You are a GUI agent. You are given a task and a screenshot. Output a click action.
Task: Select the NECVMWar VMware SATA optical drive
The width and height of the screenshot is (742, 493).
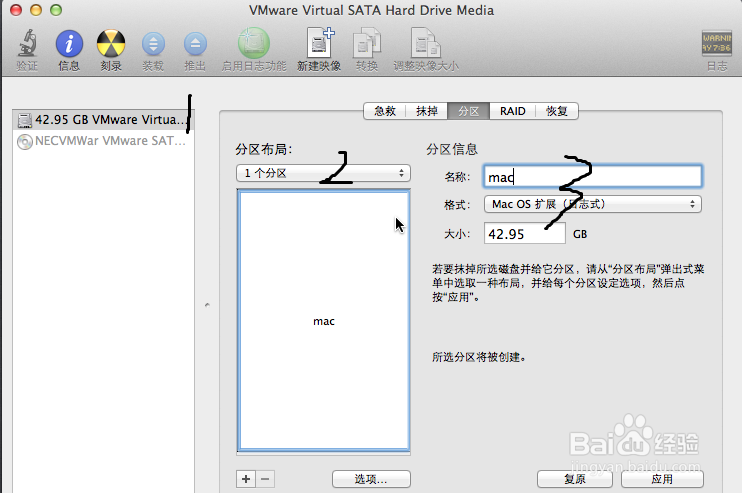click(103, 141)
